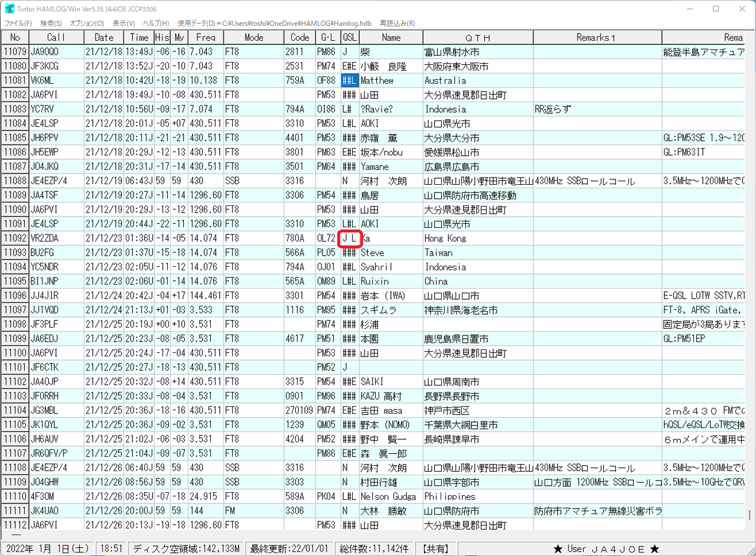
Task: Click QTH 神奈川県海老名市
Action: pyautogui.click(x=461, y=310)
